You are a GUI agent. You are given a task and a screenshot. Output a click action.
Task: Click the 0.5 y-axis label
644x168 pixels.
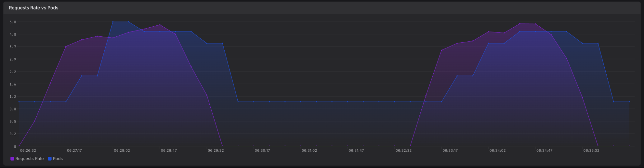tap(13, 122)
